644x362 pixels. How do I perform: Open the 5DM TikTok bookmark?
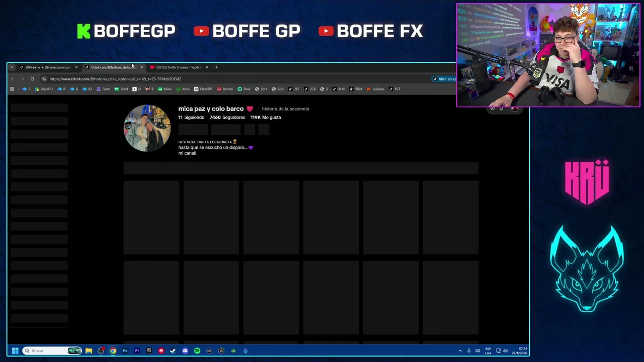(x=356, y=89)
